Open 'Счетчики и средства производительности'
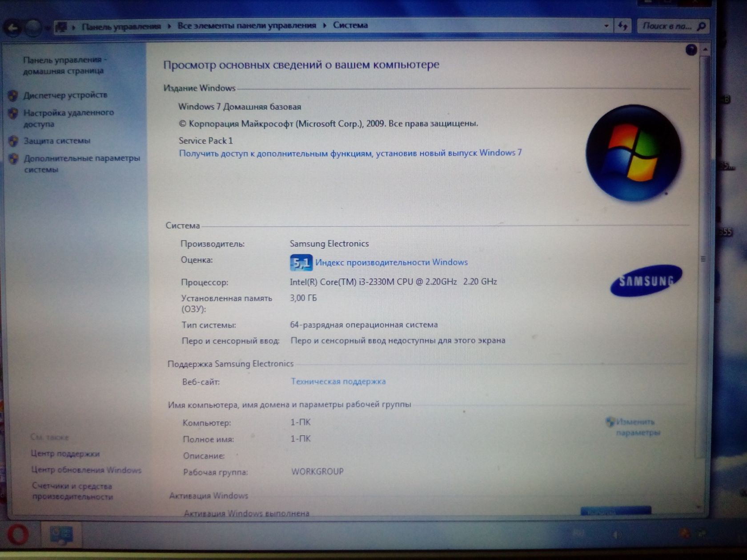747x560 pixels. (72, 492)
